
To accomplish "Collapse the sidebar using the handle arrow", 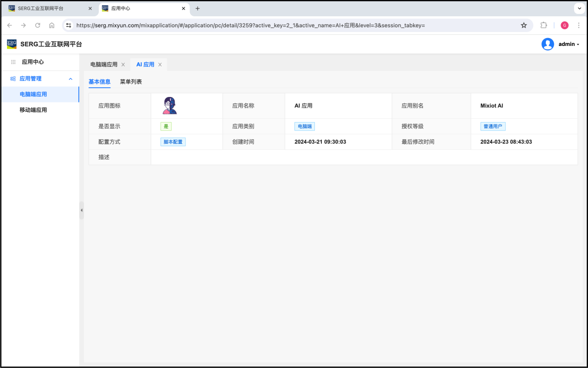I will (x=82, y=210).
